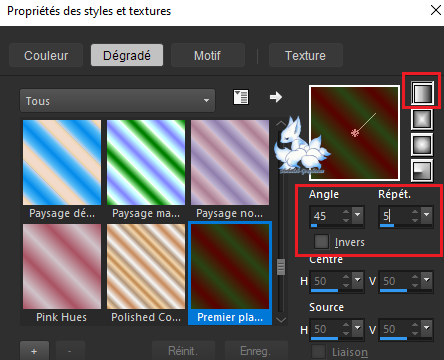Select the Pink Hues gradient thumbnail
Screen dimensions: 444x360
[x=62, y=266]
